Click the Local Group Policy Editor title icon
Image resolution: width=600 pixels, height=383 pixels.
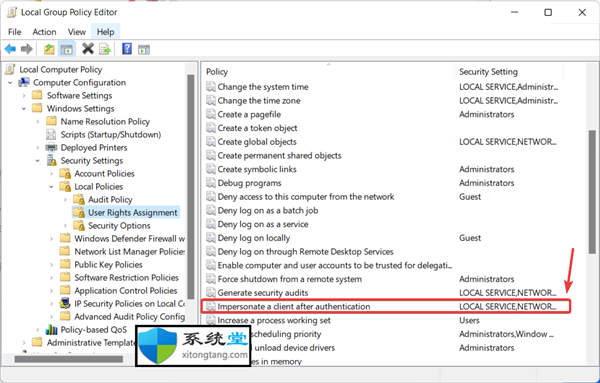(x=12, y=12)
